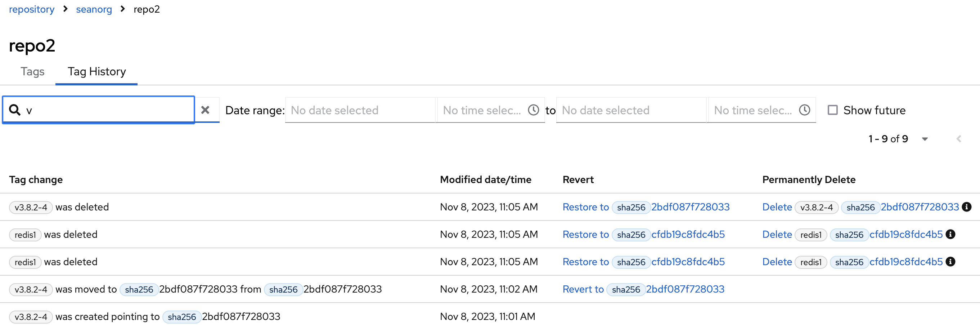Click info icon in v3.8.2-4 delete row
The width and height of the screenshot is (980, 325).
click(x=966, y=207)
